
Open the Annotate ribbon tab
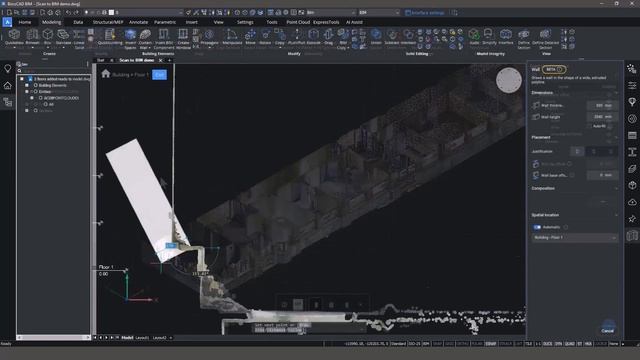click(138, 22)
